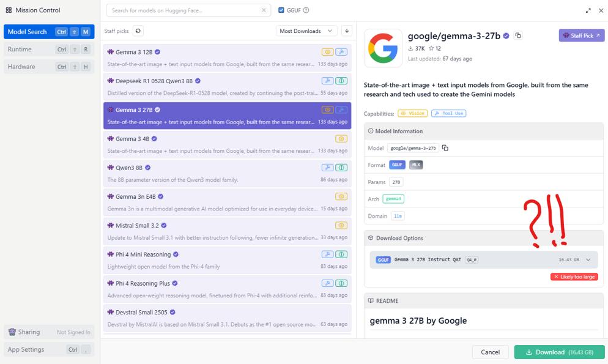608x364 pixels.
Task: Click the README section header
Action: point(484,301)
